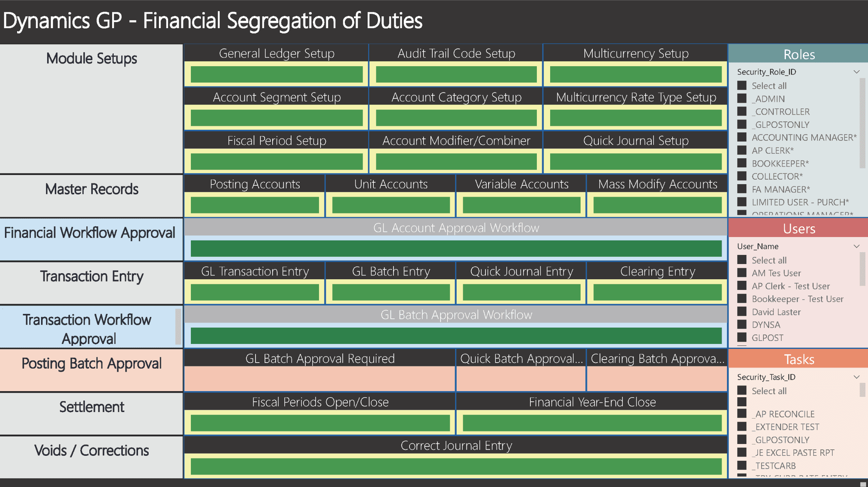868x487 pixels.
Task: Enable Select all in Tasks slicer
Action: (x=742, y=391)
